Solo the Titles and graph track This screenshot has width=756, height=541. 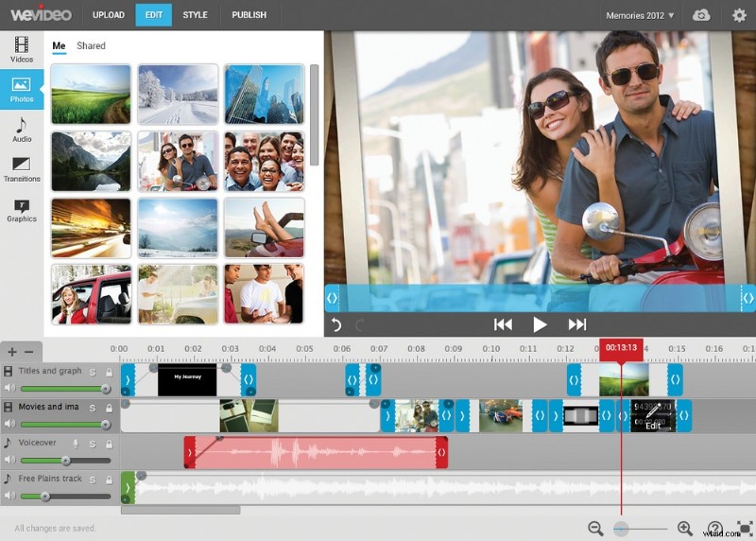[x=93, y=372]
